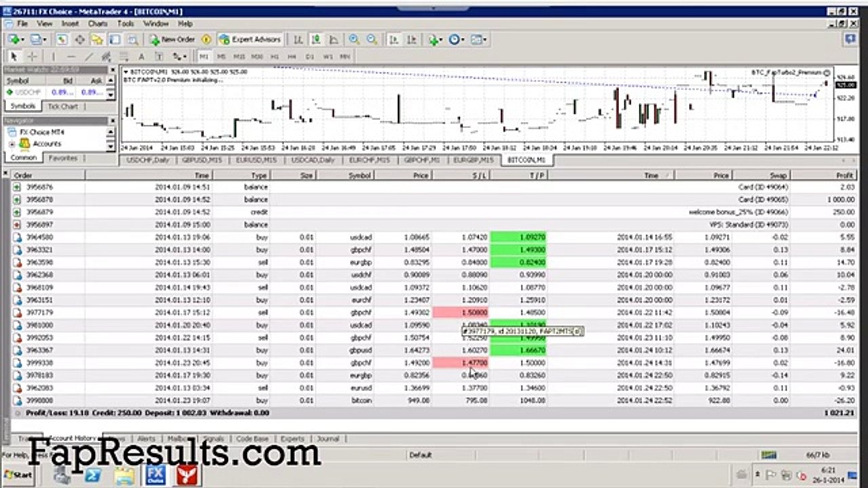Switch to the Journal terminal tab
Image resolution: width=868 pixels, height=488 pixels.
[x=328, y=439]
